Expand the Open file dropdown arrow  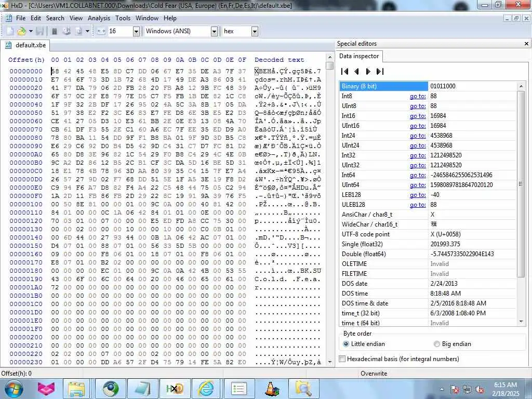pyautogui.click(x=31, y=31)
